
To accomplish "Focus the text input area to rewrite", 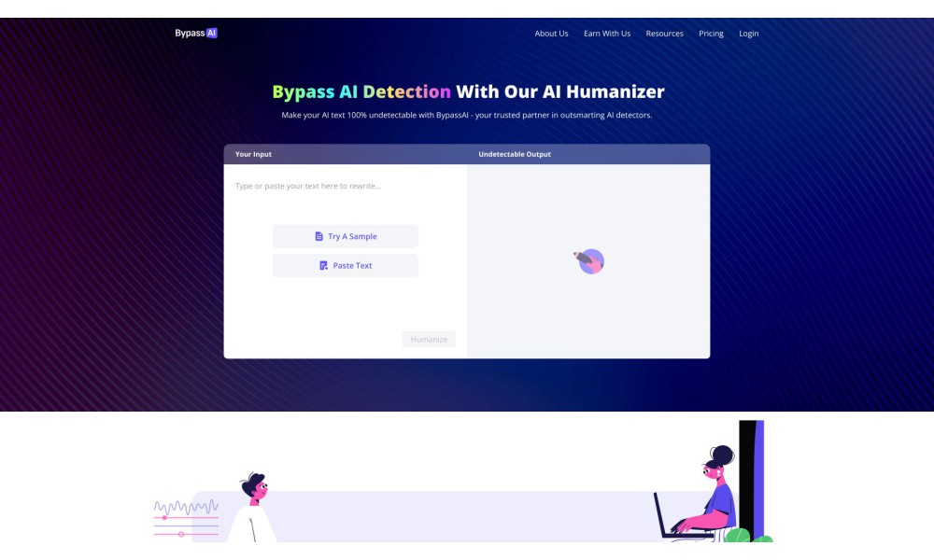I will click(346, 187).
